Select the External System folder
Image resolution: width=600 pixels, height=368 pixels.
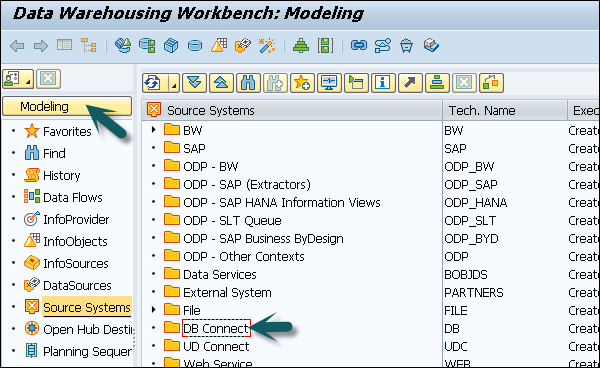pos(227,292)
